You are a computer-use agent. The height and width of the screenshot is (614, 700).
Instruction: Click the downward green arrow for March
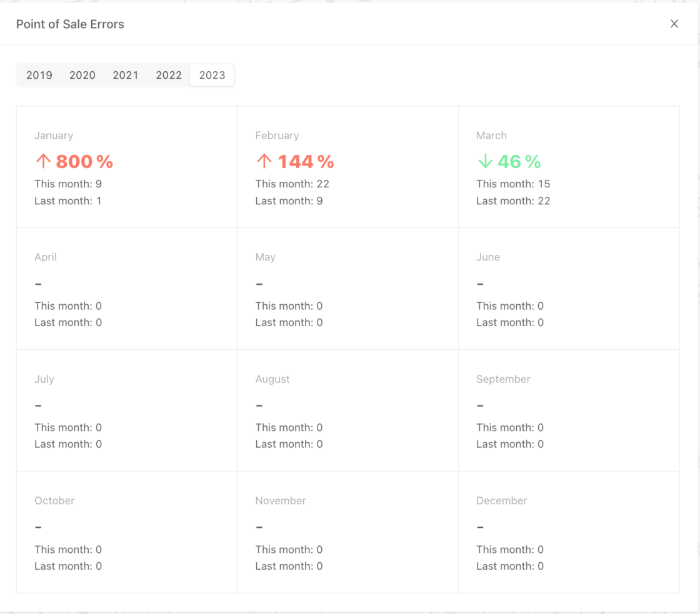[484, 161]
